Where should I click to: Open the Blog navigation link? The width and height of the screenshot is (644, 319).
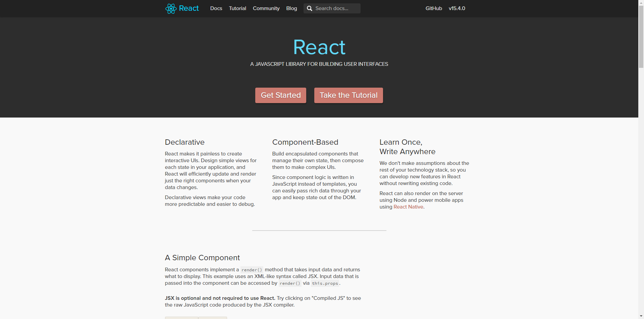[x=291, y=8]
